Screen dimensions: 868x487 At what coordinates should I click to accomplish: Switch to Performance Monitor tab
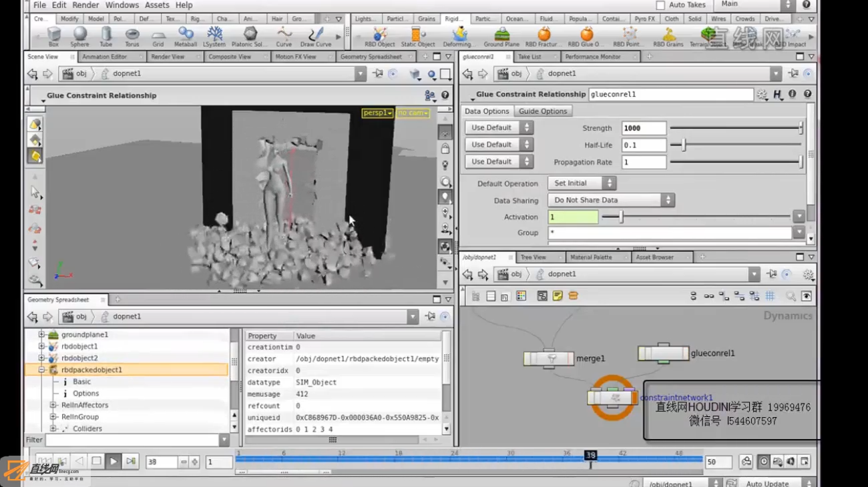point(593,57)
